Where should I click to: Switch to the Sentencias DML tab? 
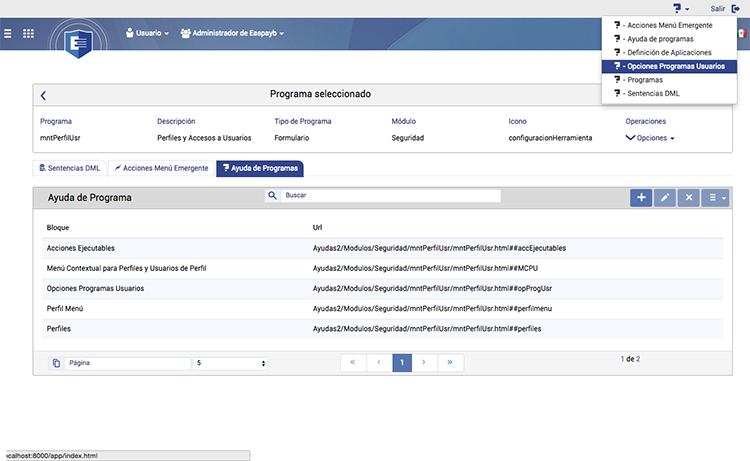(70, 168)
